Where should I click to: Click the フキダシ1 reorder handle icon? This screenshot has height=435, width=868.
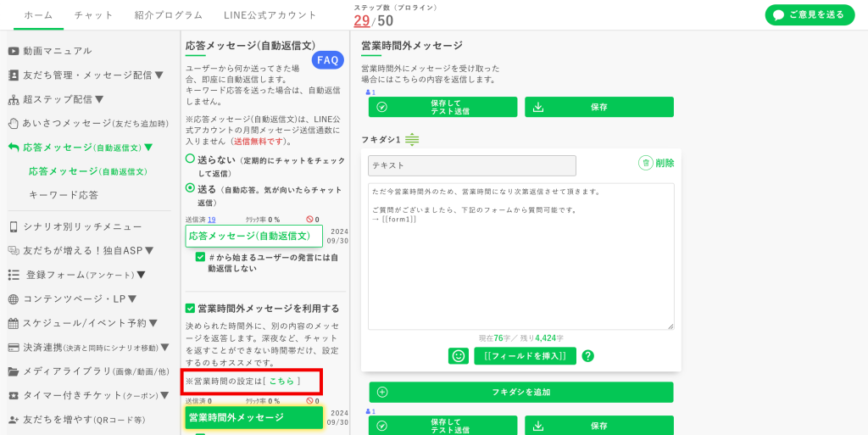click(412, 140)
